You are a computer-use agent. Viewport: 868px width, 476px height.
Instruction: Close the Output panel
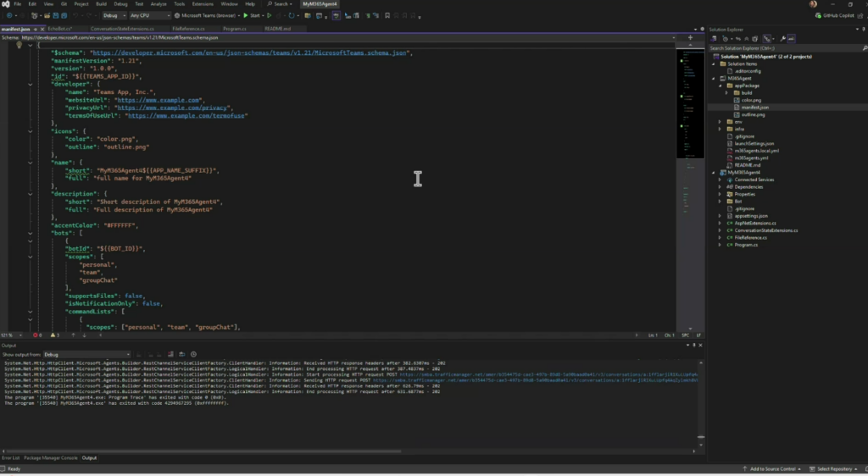click(x=700, y=345)
